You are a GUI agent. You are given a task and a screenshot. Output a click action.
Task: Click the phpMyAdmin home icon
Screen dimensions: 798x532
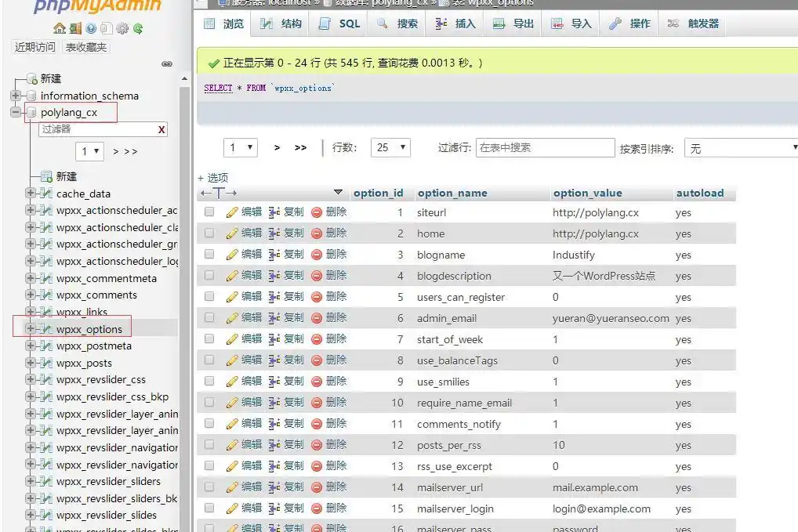[x=60, y=29]
